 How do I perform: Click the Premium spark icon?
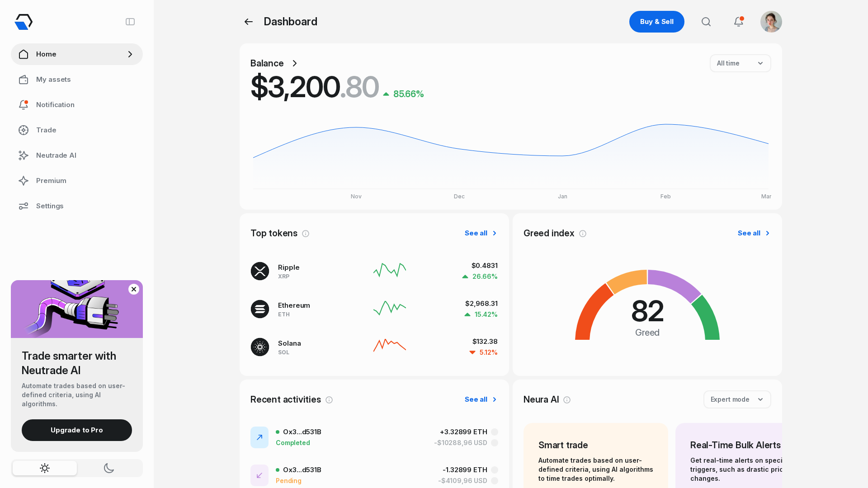[x=23, y=181]
